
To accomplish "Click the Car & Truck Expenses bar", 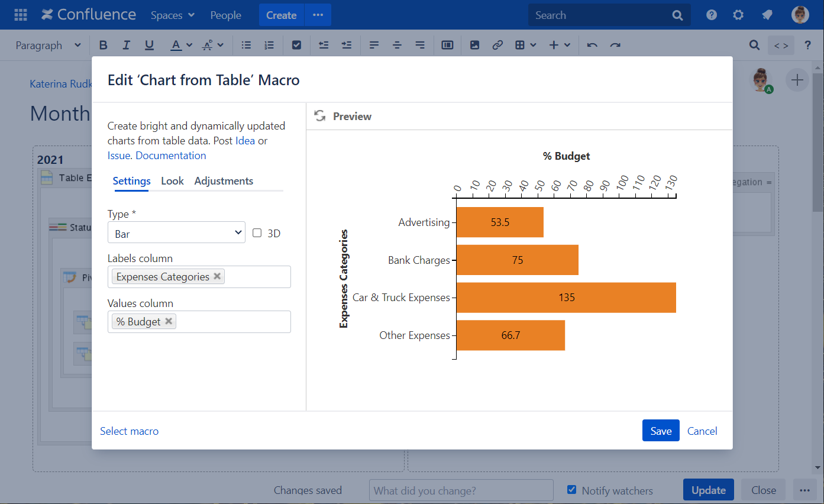I will pyautogui.click(x=566, y=298).
